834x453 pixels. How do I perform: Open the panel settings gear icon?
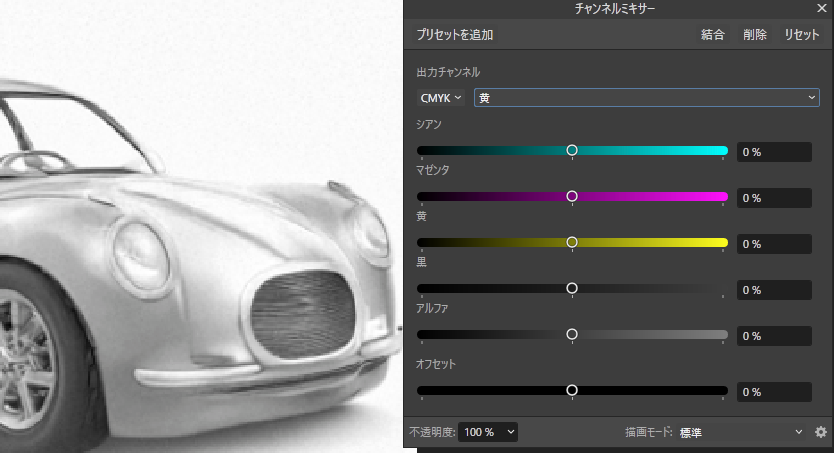(x=821, y=432)
